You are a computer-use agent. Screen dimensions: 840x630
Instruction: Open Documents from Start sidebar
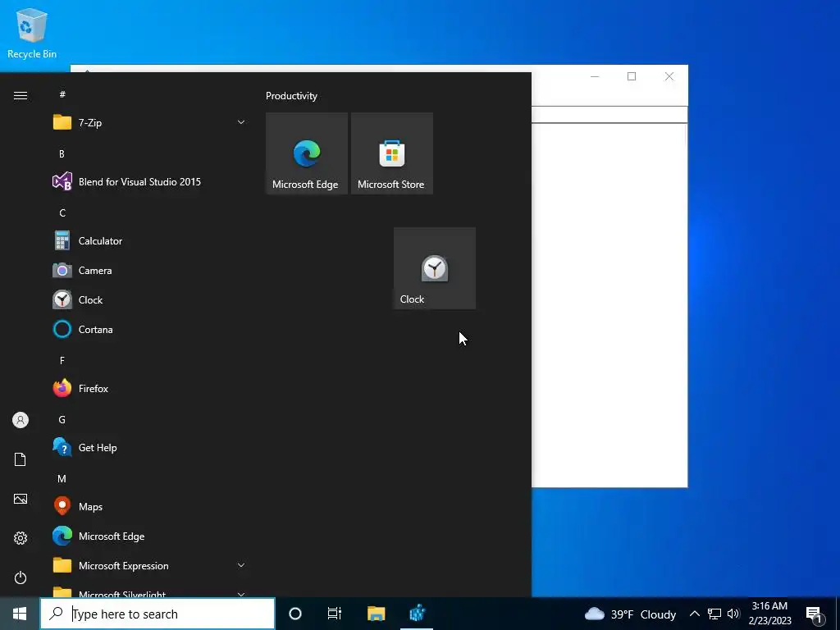pos(21,459)
